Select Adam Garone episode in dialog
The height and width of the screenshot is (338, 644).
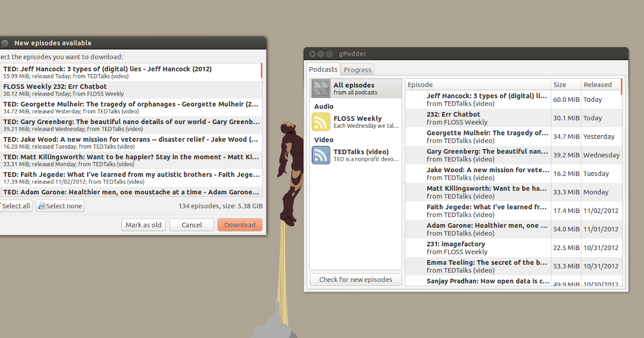click(130, 192)
